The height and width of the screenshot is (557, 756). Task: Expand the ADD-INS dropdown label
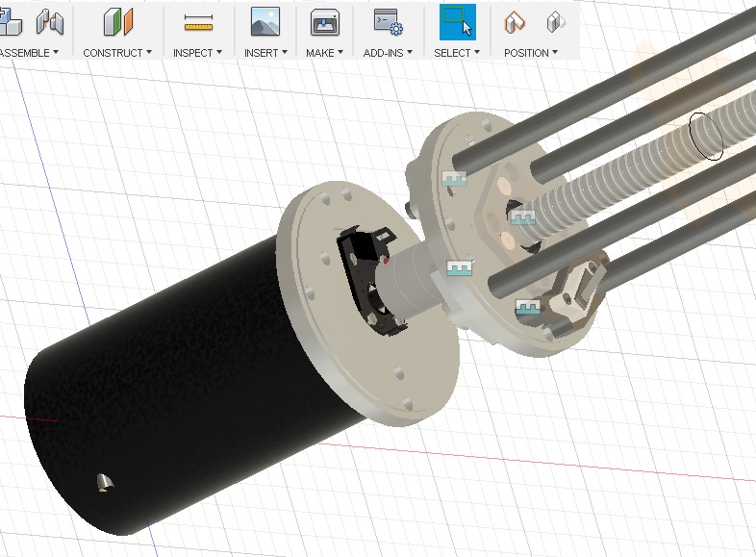388,53
